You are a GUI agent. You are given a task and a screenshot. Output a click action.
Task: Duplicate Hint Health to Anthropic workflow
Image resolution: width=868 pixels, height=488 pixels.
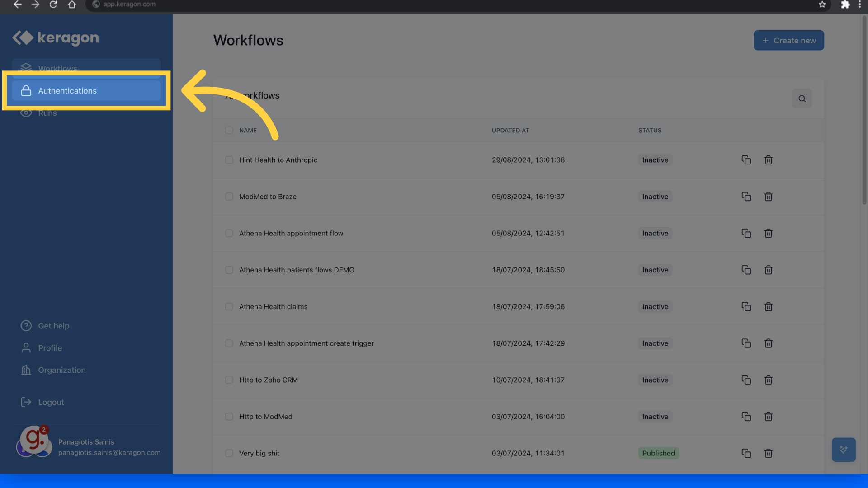(746, 160)
